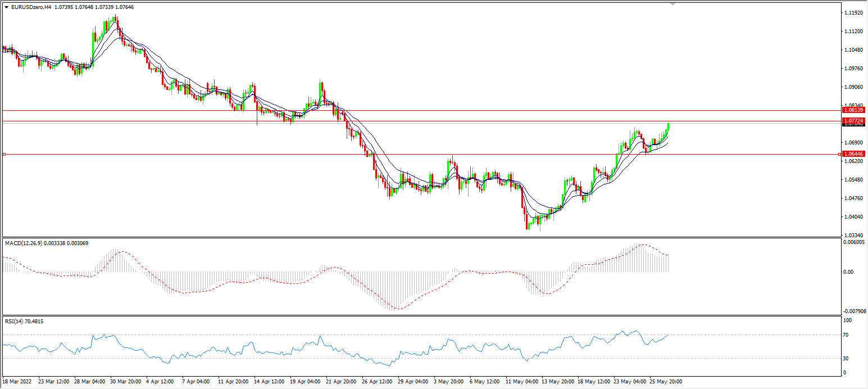Click the 1.11920 value on price axis
The image size is (868, 389).
(853, 12)
